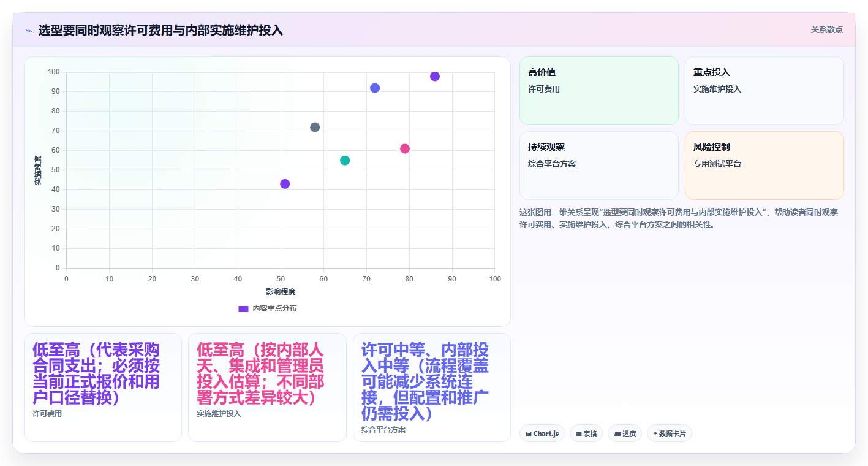
Task: Open the green 高价值 card heading
Action: pos(542,72)
